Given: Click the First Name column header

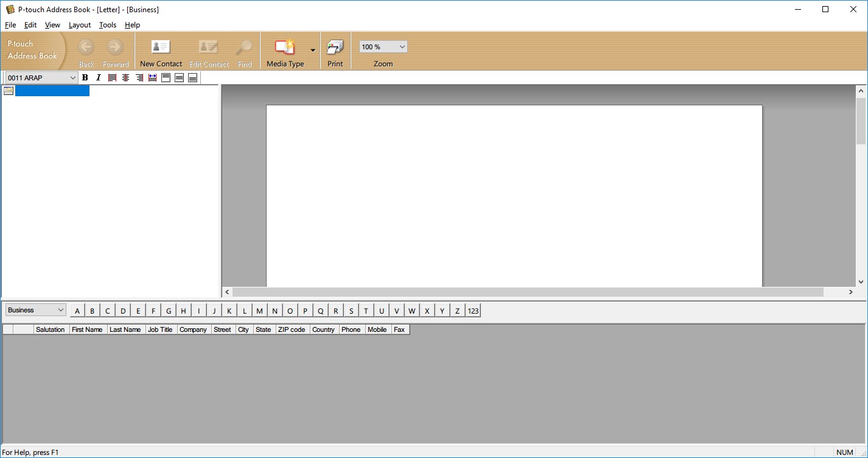Looking at the screenshot, I should tap(87, 329).
